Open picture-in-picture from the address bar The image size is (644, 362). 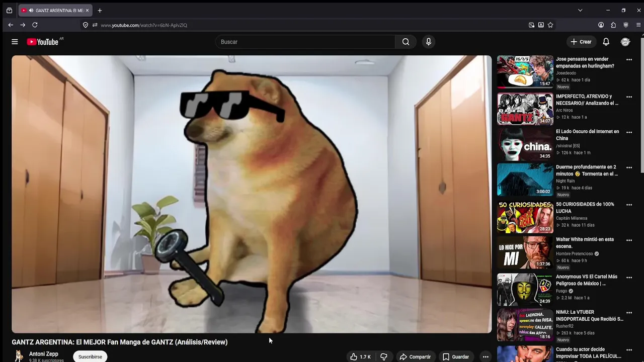pyautogui.click(x=531, y=25)
